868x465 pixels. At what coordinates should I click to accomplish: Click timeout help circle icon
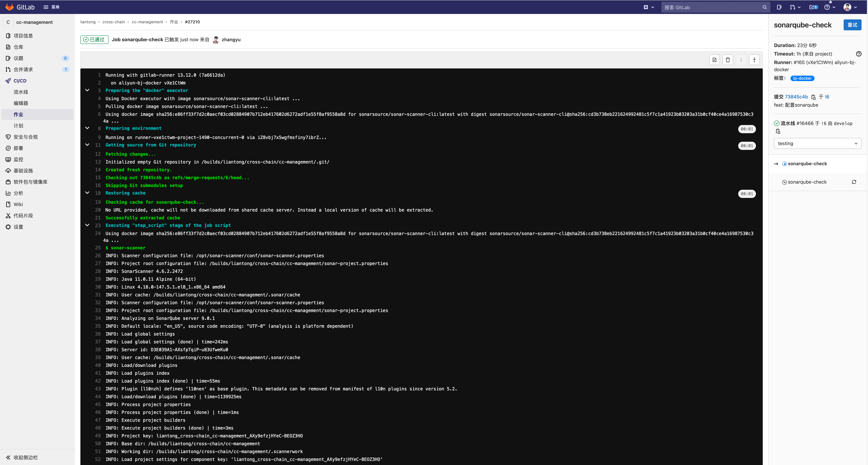click(x=859, y=54)
